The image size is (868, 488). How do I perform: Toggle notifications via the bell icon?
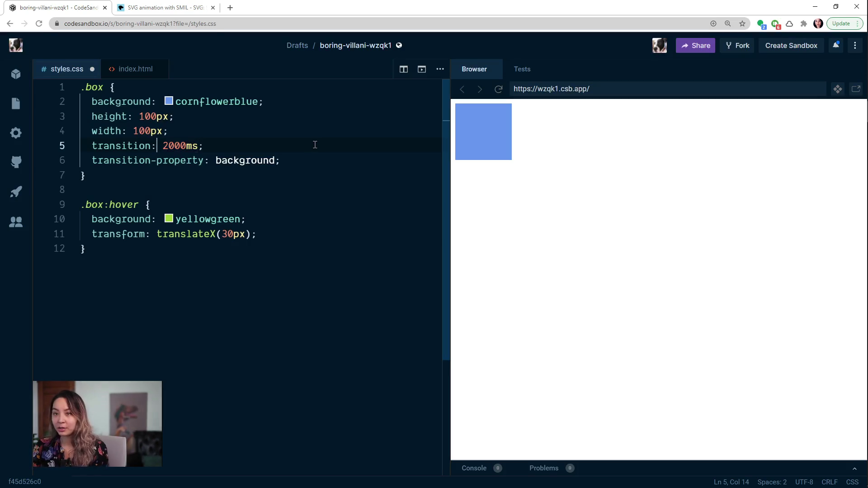(x=836, y=45)
